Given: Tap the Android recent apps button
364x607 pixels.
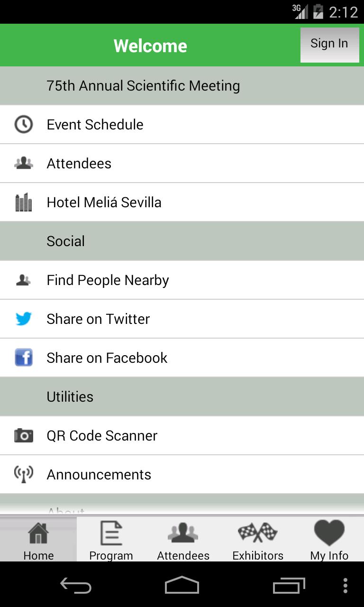Looking at the screenshot, I should pos(289,586).
